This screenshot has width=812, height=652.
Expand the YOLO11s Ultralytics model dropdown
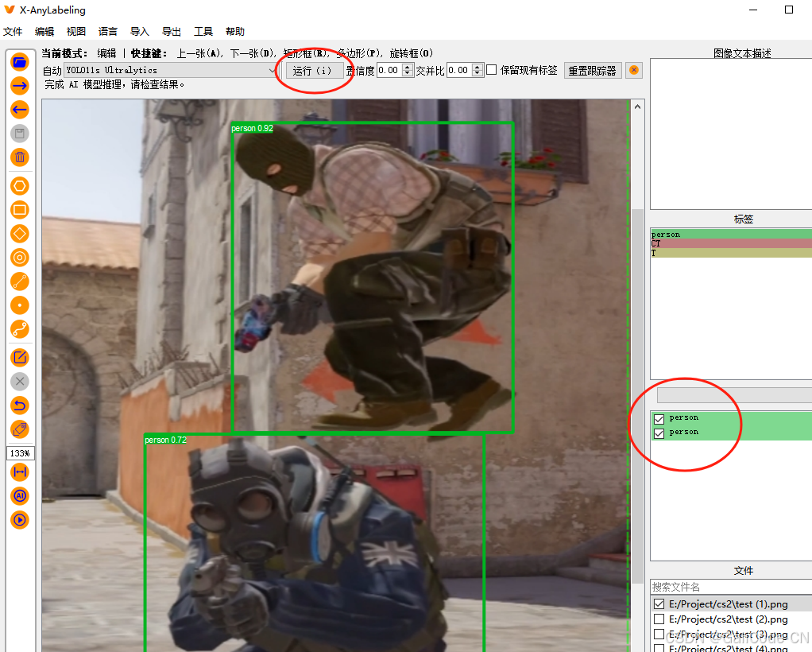pyautogui.click(x=171, y=70)
